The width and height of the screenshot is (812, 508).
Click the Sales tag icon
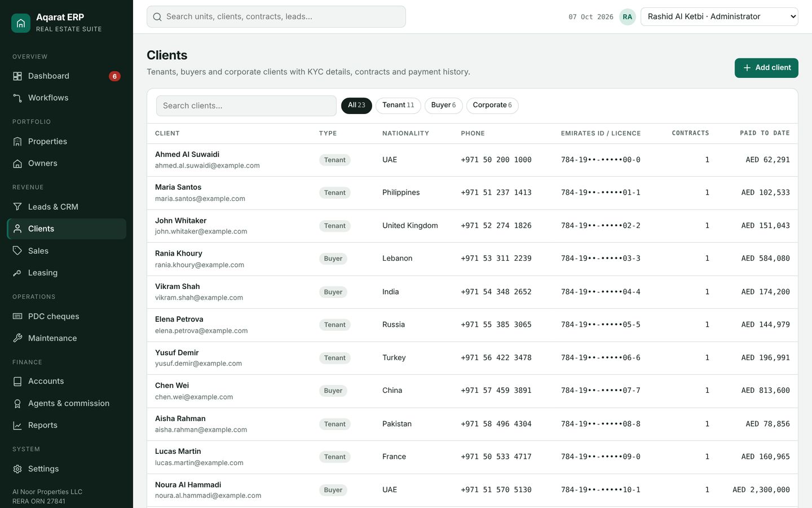point(17,251)
